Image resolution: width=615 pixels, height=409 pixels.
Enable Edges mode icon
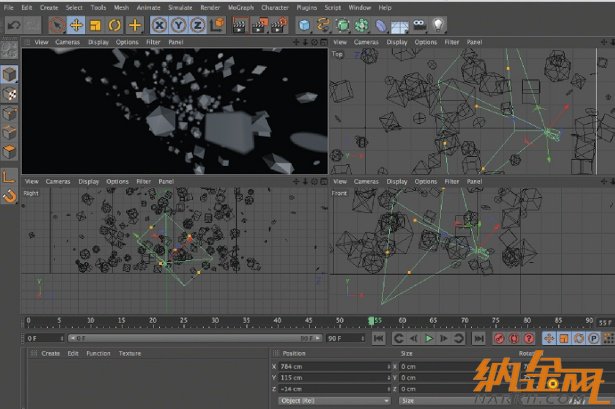coord(9,133)
